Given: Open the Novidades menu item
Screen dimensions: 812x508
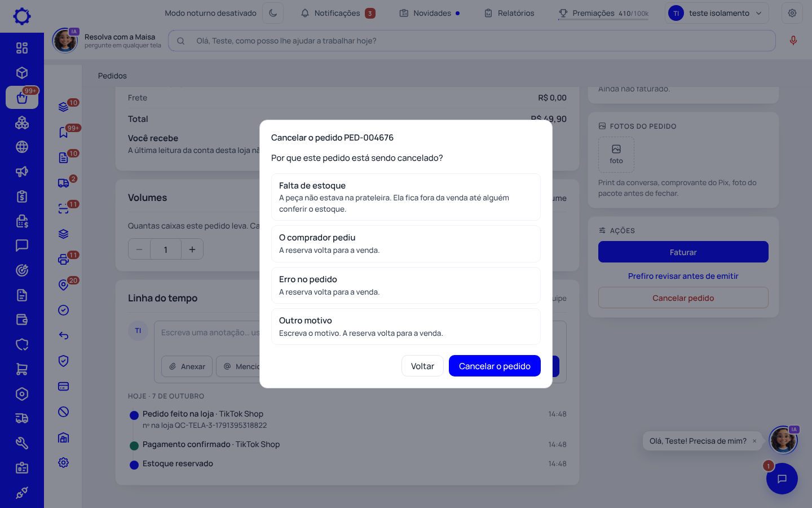Looking at the screenshot, I should pos(430,13).
